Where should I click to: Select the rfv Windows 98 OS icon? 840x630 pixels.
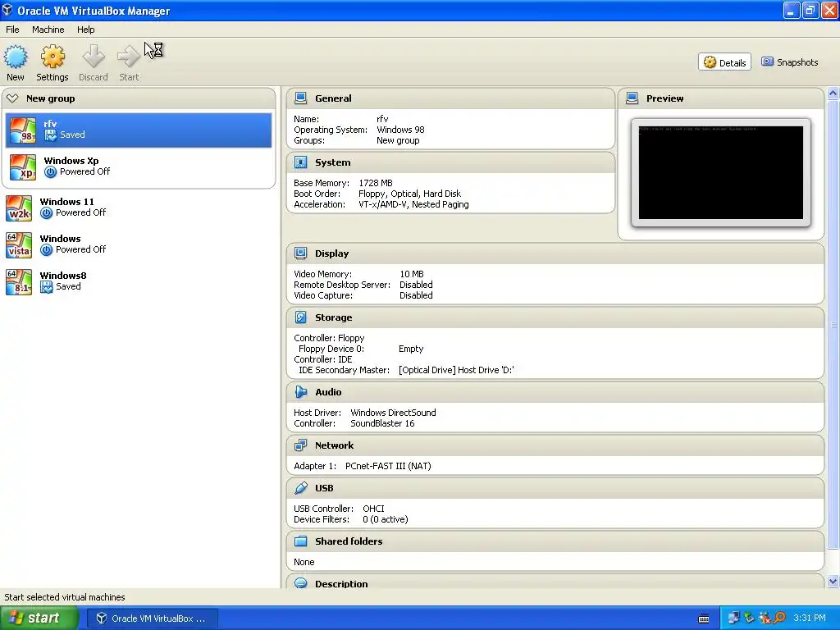tap(23, 130)
